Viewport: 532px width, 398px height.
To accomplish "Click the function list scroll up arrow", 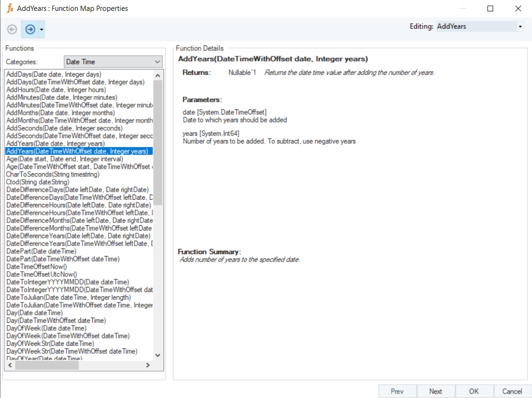I will click(x=158, y=75).
